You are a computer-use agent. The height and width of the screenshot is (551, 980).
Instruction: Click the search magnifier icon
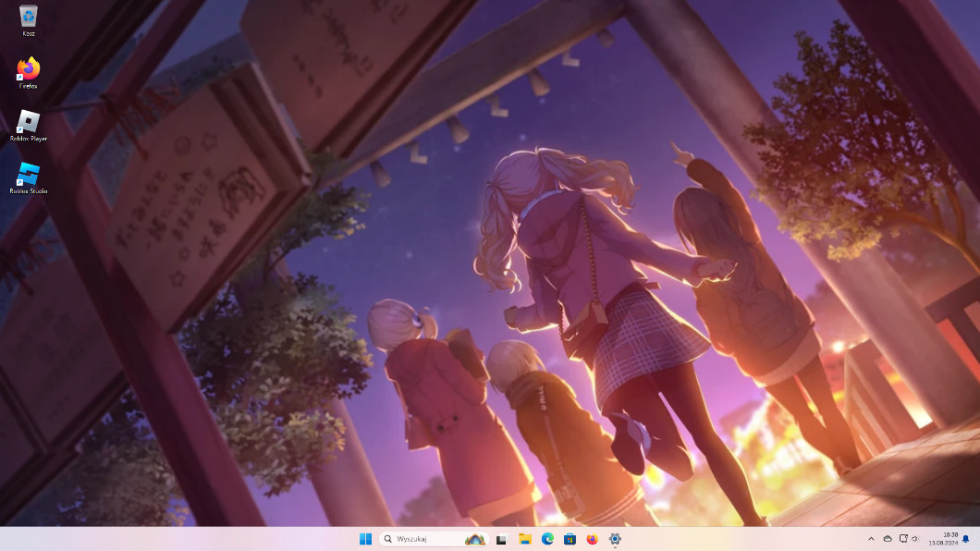pyautogui.click(x=388, y=539)
